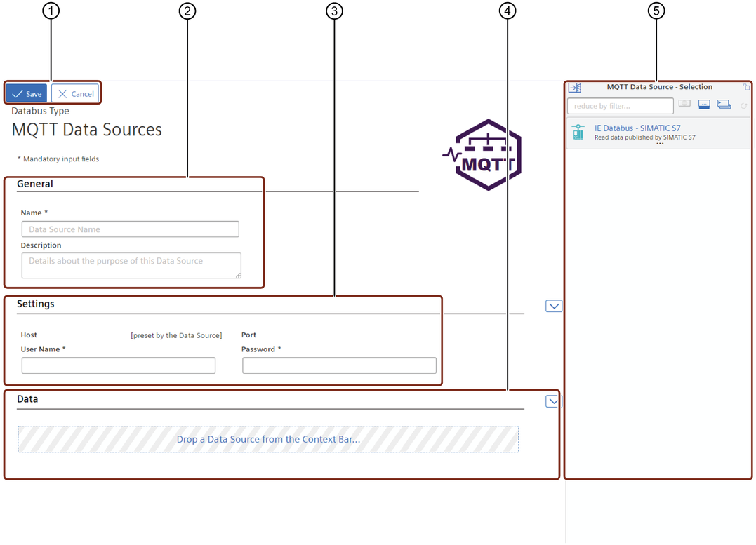This screenshot has height=545, width=756.
Task: Click the Description text area
Action: 131,265
